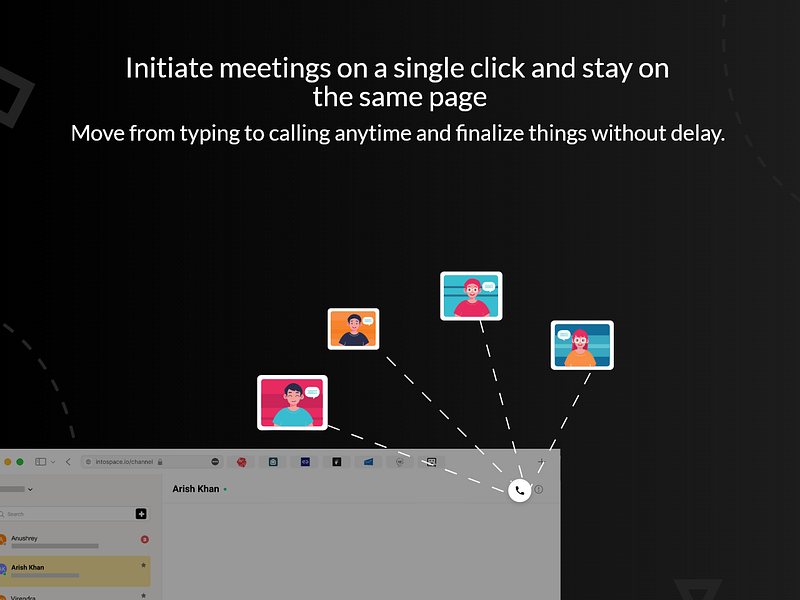
Task: Toggle the star on Virendra row
Action: point(143,595)
